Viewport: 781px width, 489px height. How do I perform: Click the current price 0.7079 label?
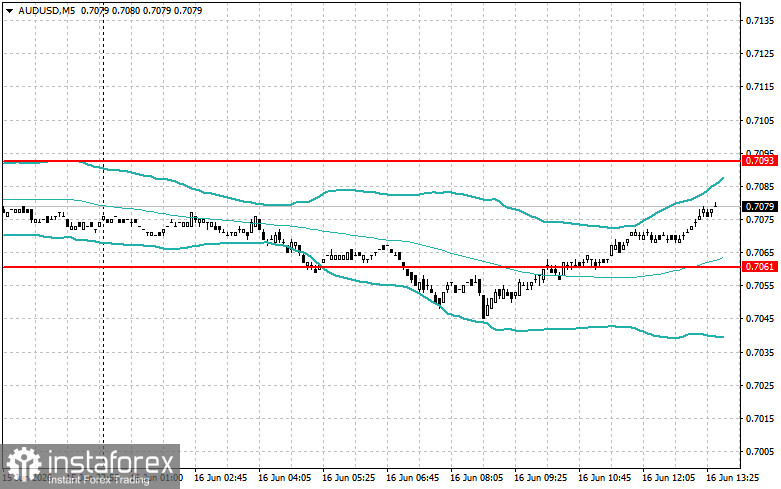point(760,206)
